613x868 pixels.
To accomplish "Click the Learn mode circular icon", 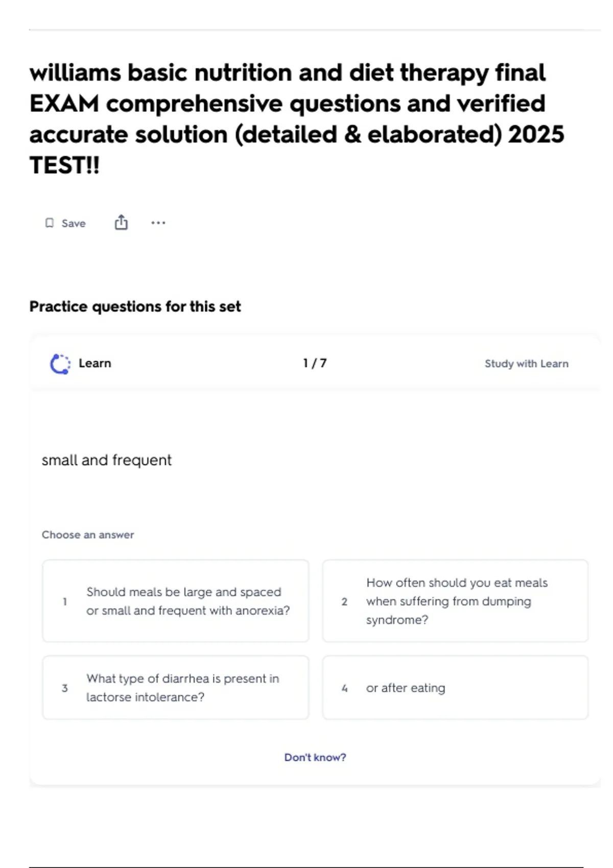I will pyautogui.click(x=60, y=364).
